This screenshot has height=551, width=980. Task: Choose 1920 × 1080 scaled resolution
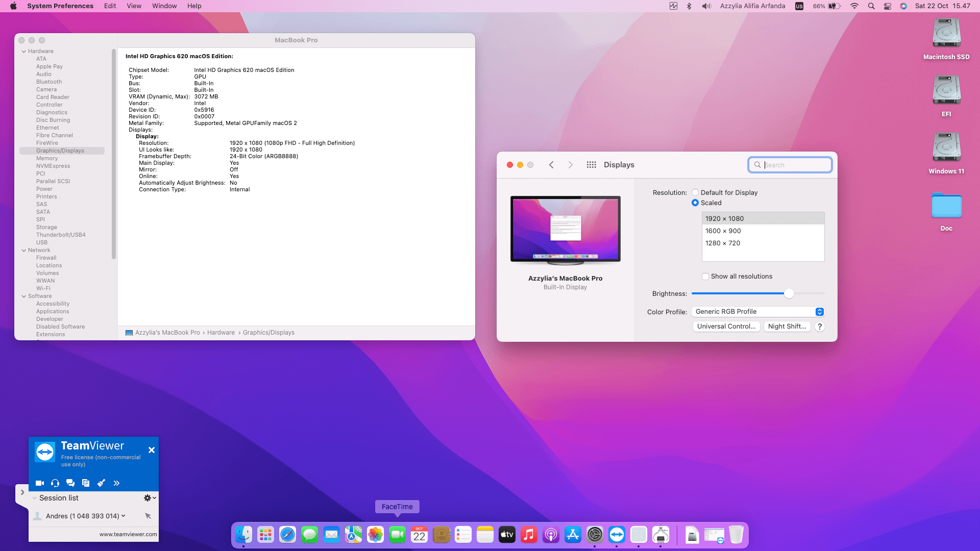pyautogui.click(x=763, y=218)
